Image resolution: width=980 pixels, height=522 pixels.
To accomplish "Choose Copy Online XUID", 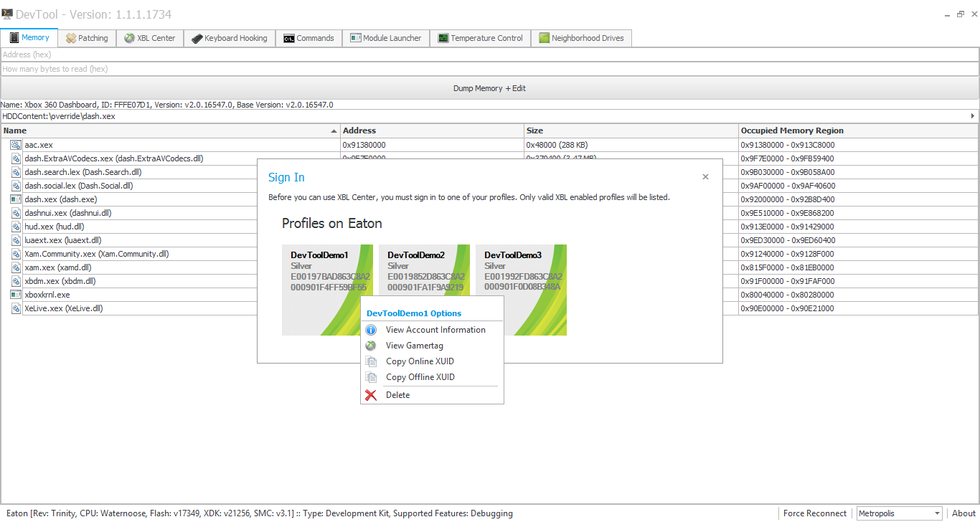I will pos(420,361).
